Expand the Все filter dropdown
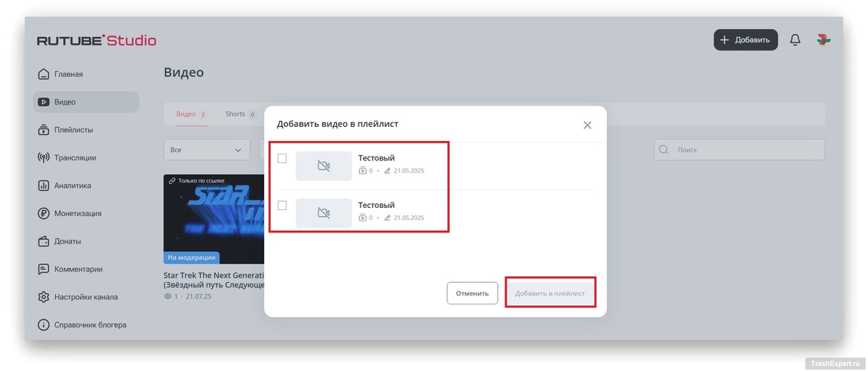 [x=206, y=150]
